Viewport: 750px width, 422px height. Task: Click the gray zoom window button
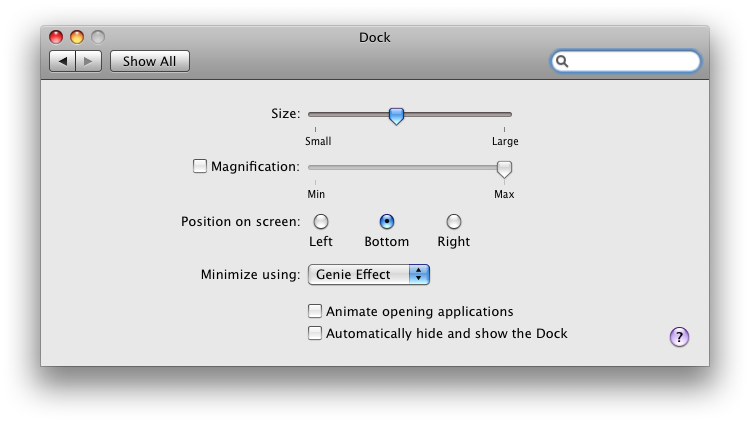tap(97, 37)
